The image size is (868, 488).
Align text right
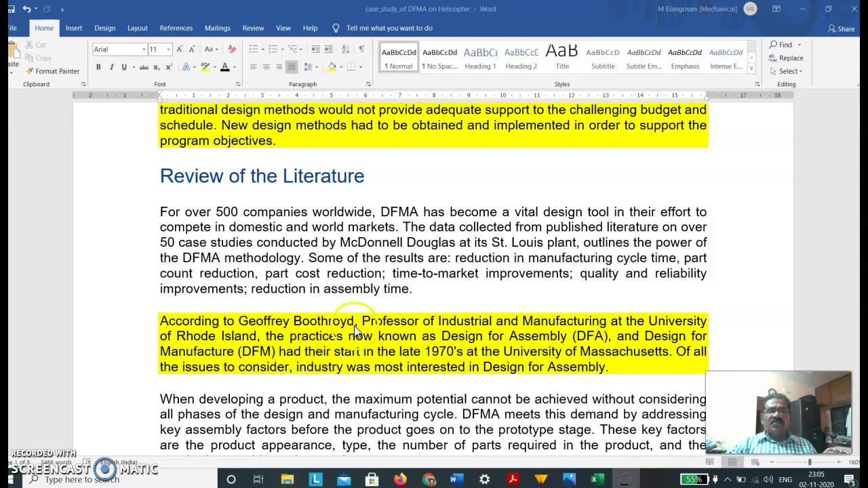(279, 67)
